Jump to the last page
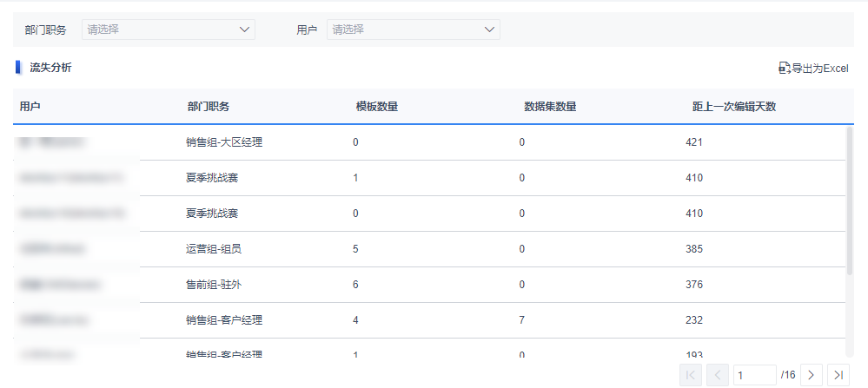868x388 pixels. point(838,375)
